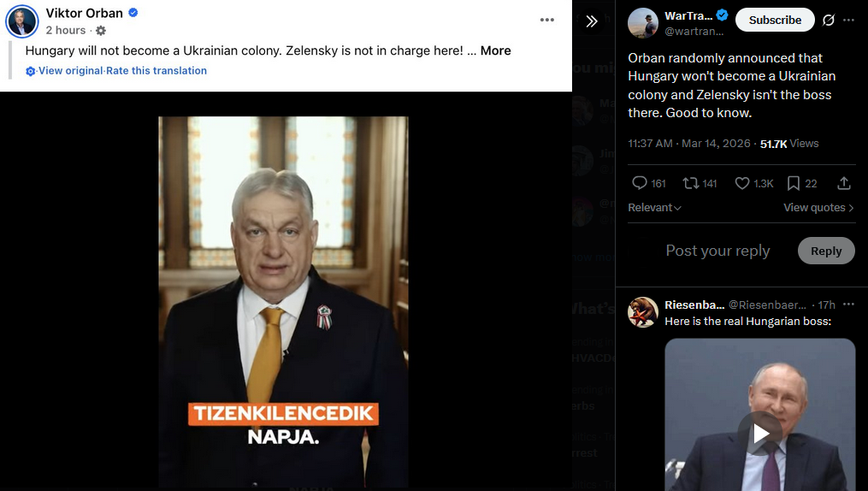Open the Relevant replies sort dropdown
This screenshot has width=868, height=491.
[x=654, y=208]
